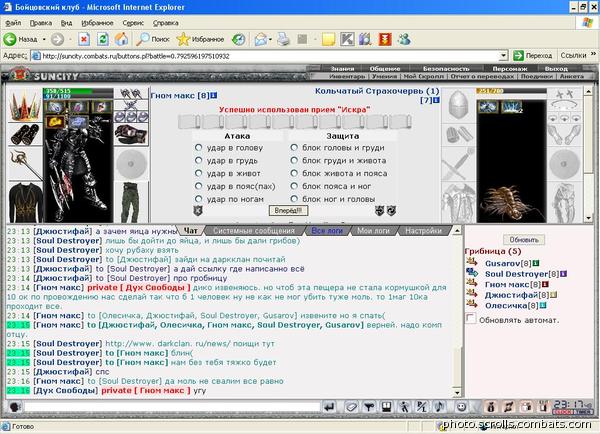Open the Правка menu
Viewport: 600px width, 434px height.
tap(41, 23)
